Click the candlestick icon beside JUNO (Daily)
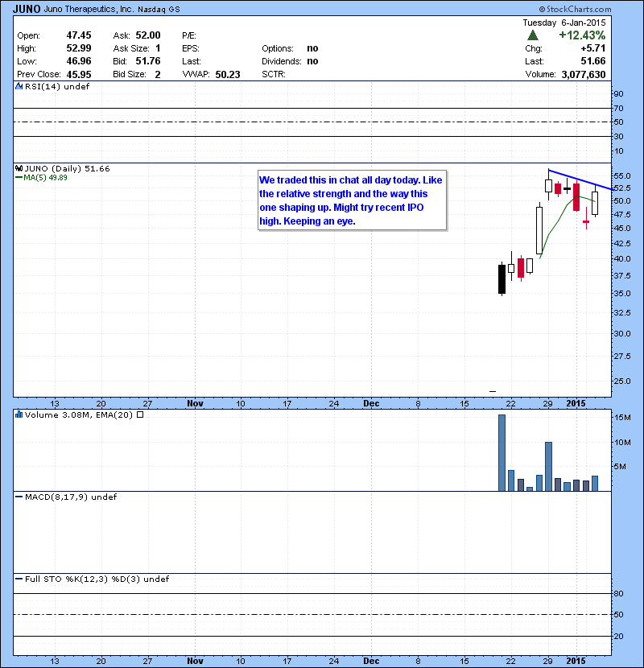644x668 pixels. (19, 168)
